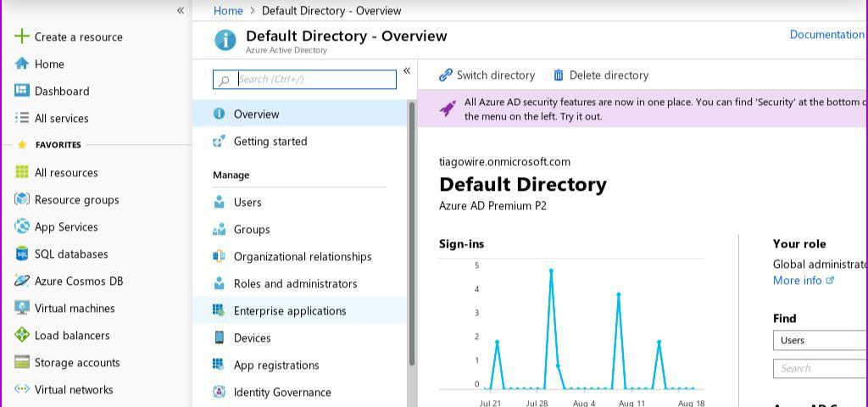Click the 'tiagowire.onmicrosoft.com' domain text
The image size is (868, 407).
click(504, 162)
